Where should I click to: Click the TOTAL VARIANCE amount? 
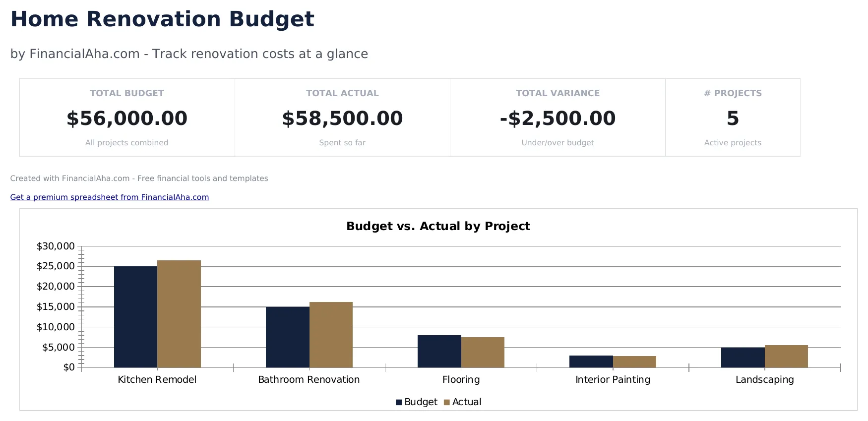click(557, 118)
